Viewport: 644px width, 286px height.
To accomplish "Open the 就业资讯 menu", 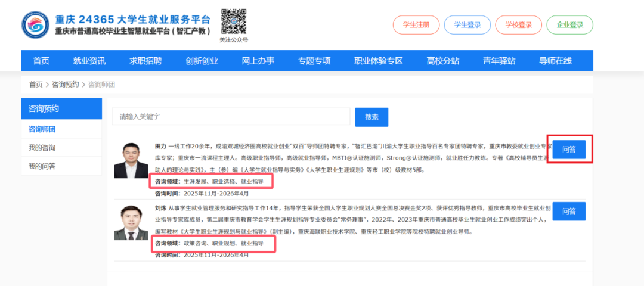I will tap(89, 61).
